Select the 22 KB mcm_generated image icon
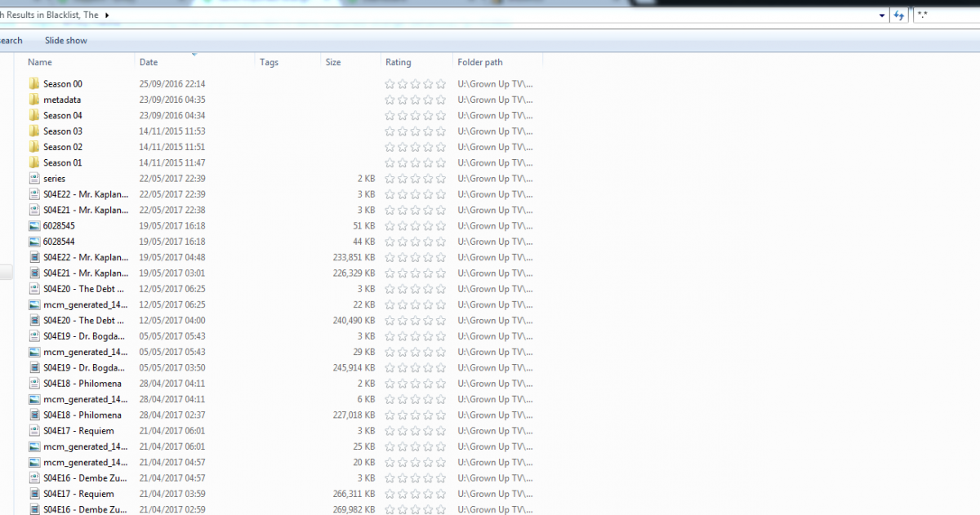Viewport: 980px width, 515px height. [33, 304]
